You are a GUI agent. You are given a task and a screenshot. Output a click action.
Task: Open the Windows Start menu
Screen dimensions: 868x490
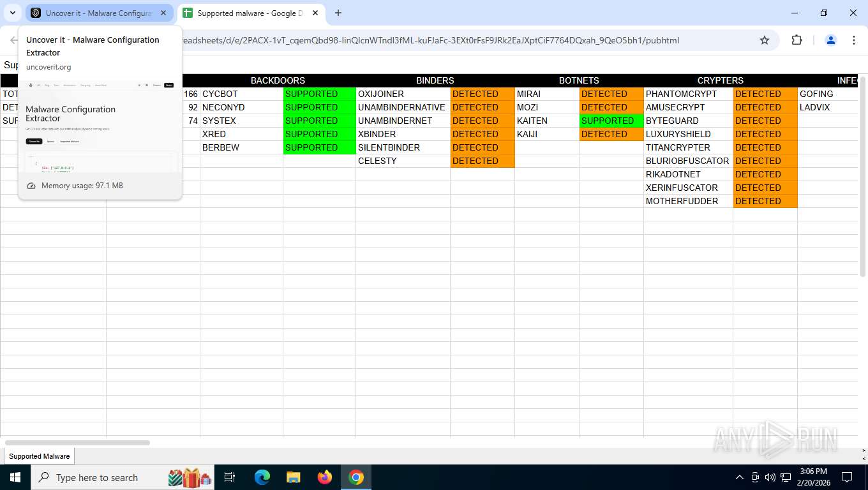click(15, 477)
